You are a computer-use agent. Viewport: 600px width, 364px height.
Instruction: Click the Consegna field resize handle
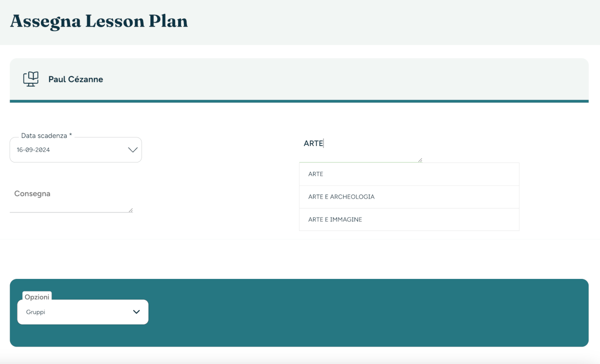click(130, 210)
